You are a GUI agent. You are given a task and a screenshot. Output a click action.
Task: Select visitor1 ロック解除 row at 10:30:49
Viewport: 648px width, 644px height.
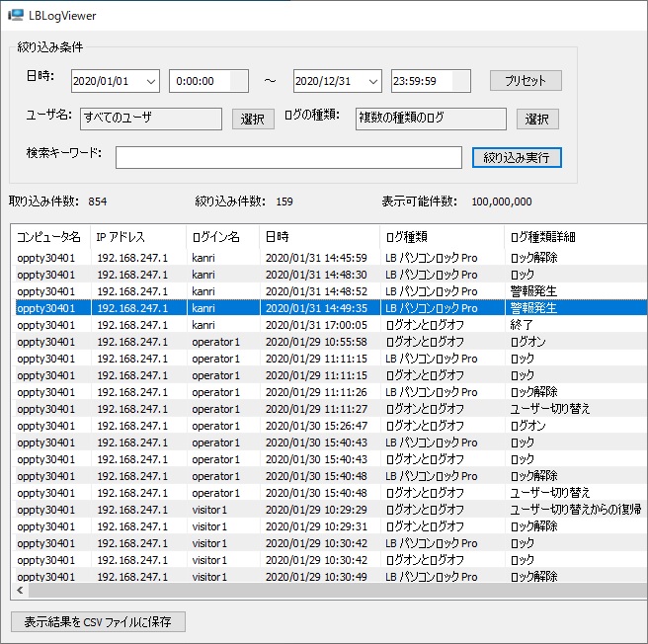(x=330, y=577)
